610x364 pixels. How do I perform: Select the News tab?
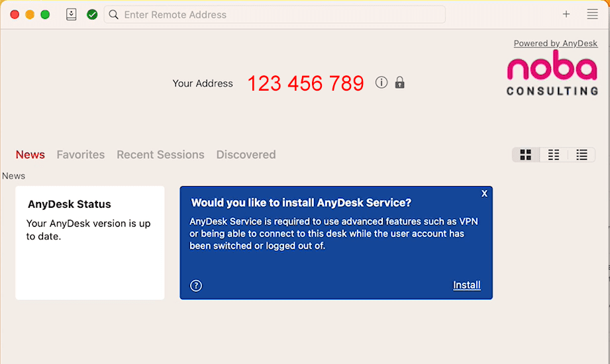point(30,155)
